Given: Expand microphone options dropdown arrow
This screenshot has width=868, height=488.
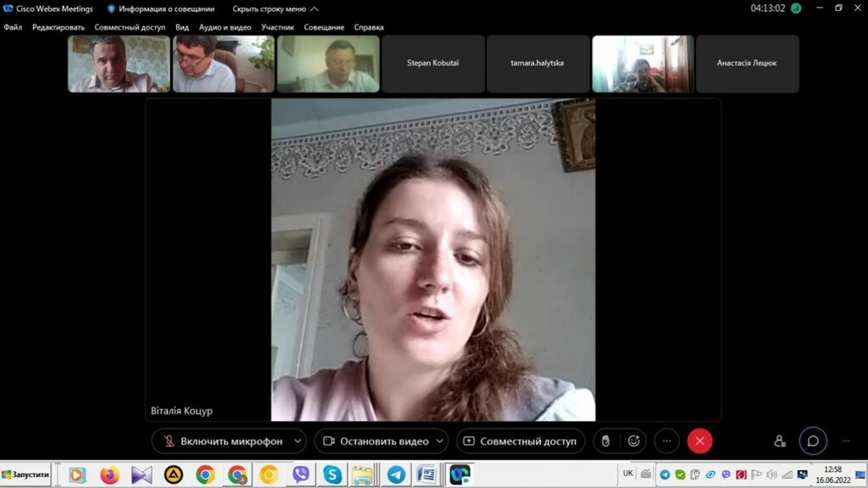Looking at the screenshot, I should click(x=298, y=441).
